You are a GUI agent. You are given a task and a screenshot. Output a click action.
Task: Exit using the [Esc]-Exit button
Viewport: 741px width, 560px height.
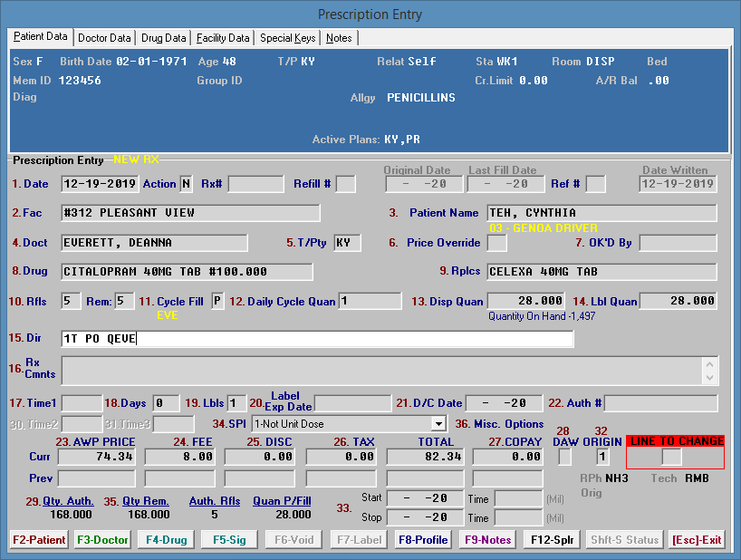pos(697,540)
